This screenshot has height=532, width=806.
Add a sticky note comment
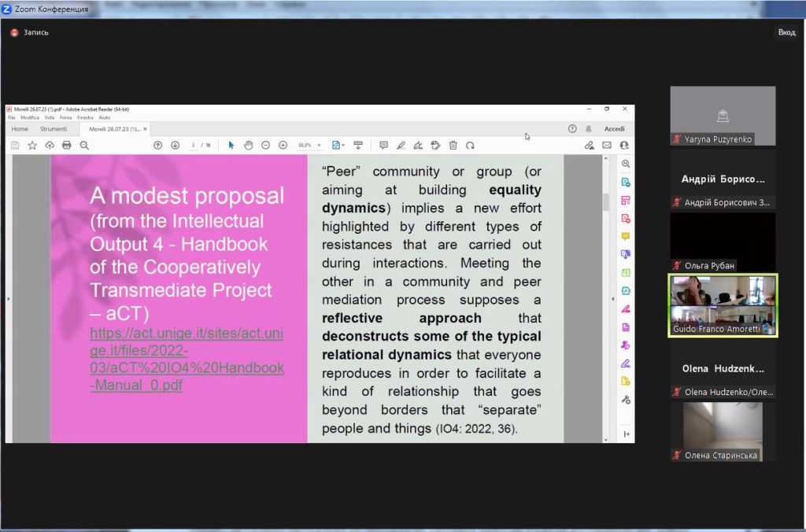(x=383, y=146)
